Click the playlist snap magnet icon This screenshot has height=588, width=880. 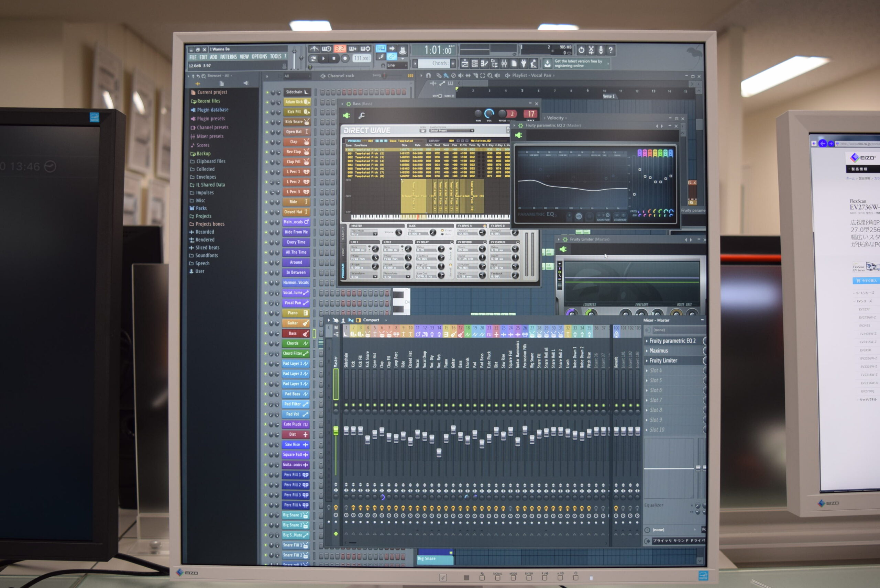[x=428, y=75]
